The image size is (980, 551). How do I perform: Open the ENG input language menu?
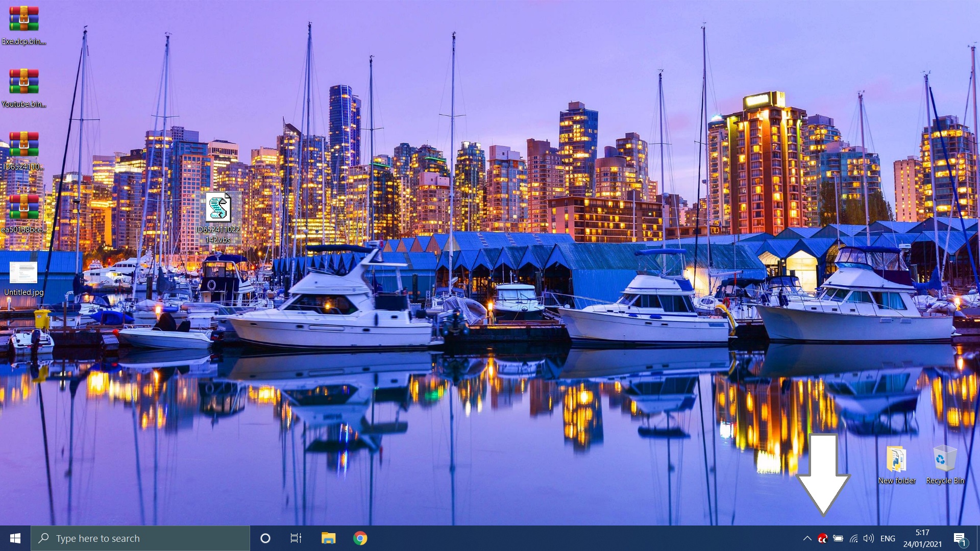[888, 539]
